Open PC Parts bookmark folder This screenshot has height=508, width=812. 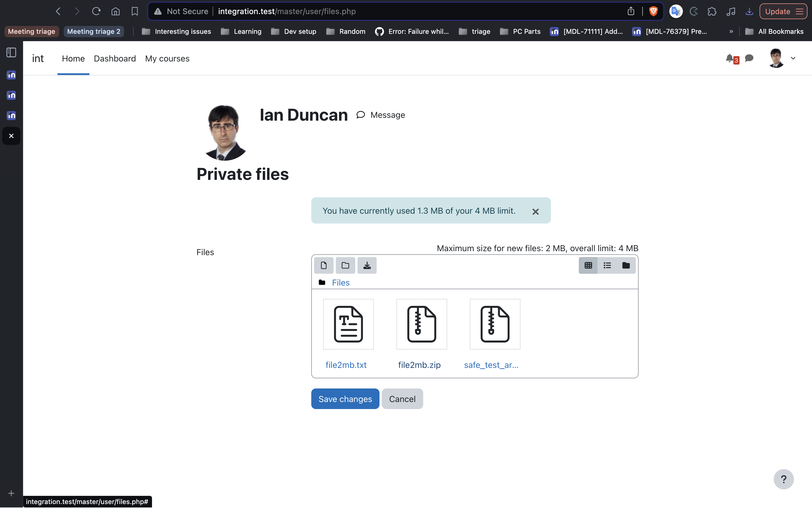tap(520, 31)
